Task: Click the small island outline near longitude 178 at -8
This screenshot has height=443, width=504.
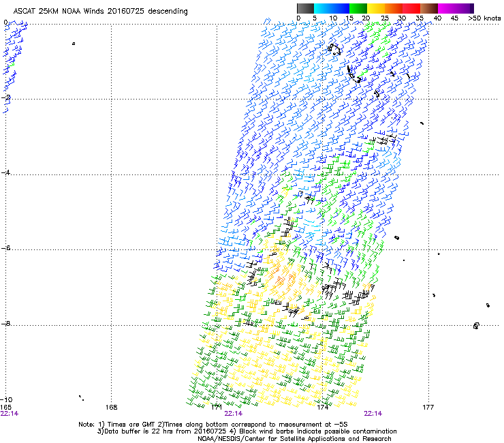Action: coord(476,326)
